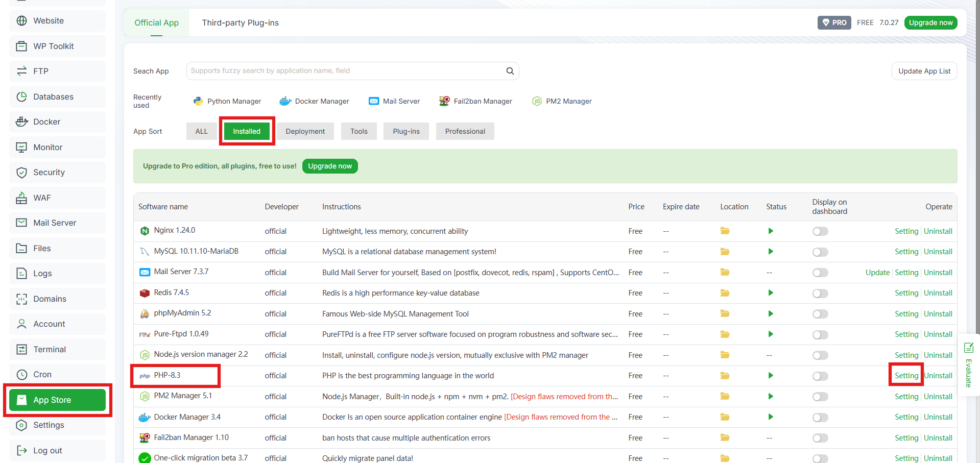Click the status play icon for MySQL row
980x463 pixels.
771,252
